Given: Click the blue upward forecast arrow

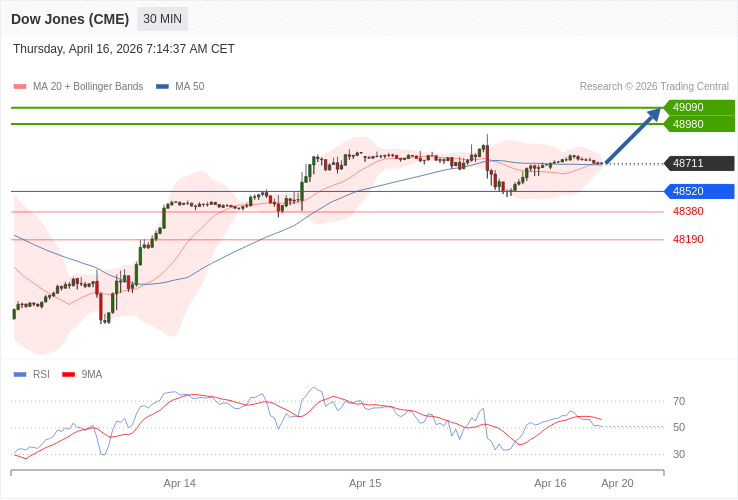Looking at the screenshot, I should click(634, 136).
